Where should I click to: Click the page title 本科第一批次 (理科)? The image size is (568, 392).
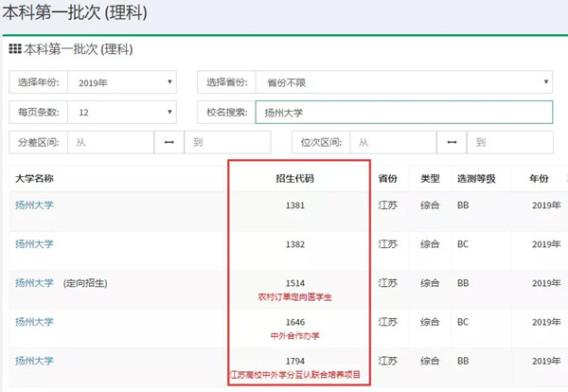(75, 13)
